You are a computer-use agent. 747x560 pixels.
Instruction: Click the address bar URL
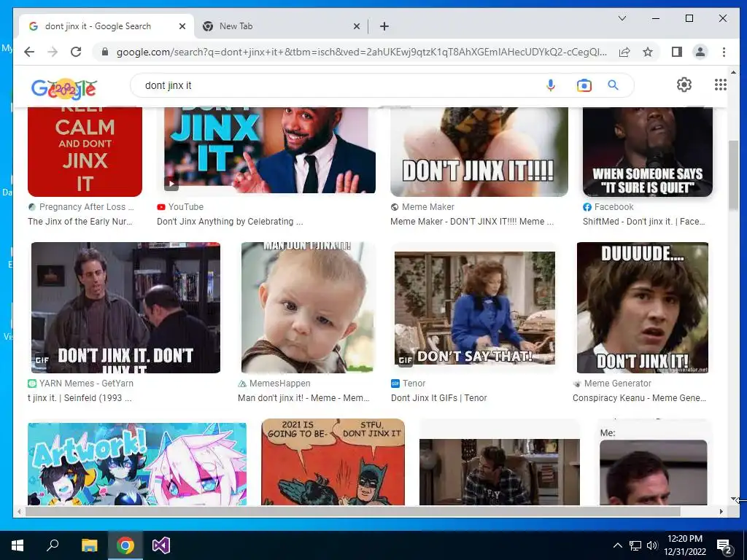coord(362,52)
